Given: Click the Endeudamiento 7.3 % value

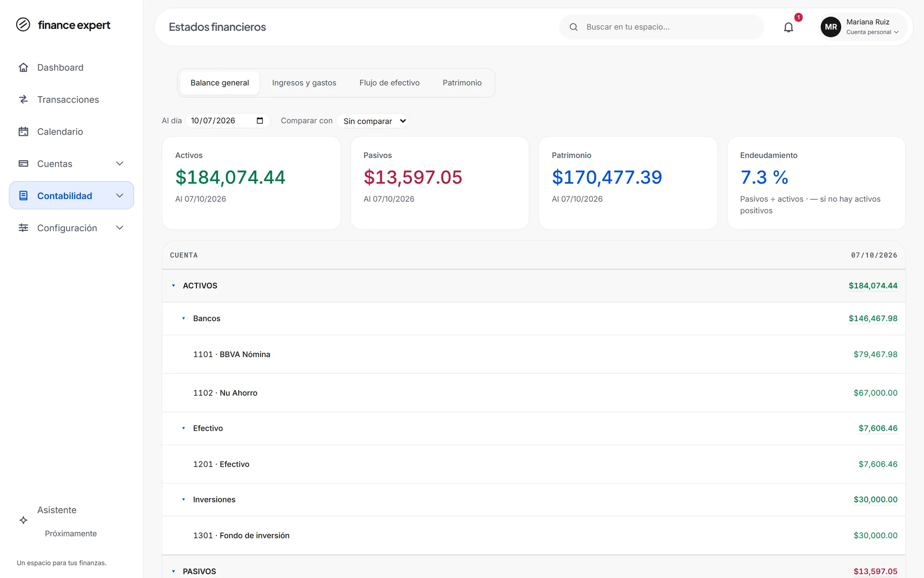Looking at the screenshot, I should [764, 177].
